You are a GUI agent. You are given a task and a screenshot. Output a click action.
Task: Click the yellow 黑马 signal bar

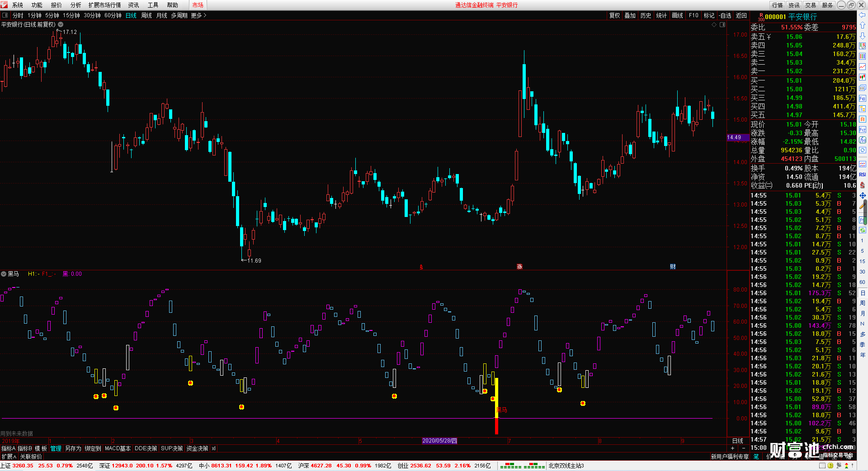496,398
